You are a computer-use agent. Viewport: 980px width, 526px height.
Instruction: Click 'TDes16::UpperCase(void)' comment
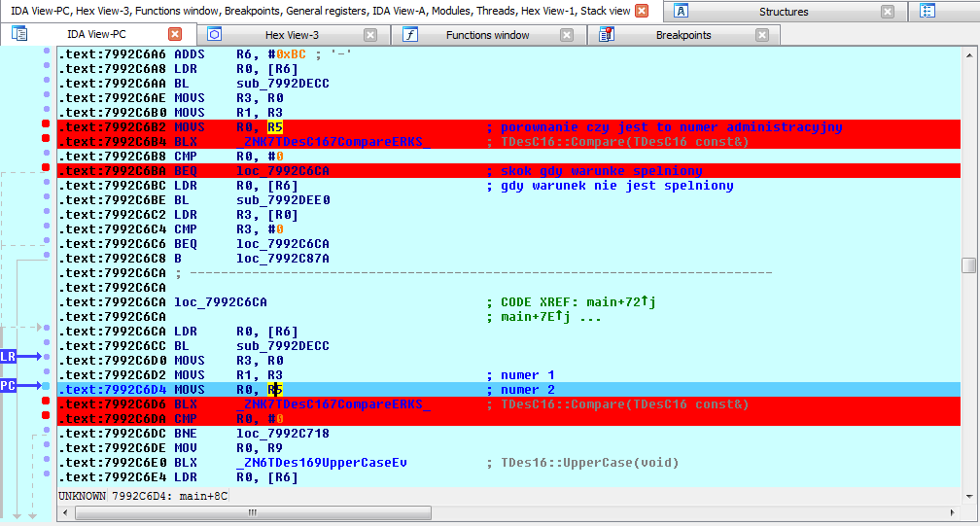tap(589, 463)
